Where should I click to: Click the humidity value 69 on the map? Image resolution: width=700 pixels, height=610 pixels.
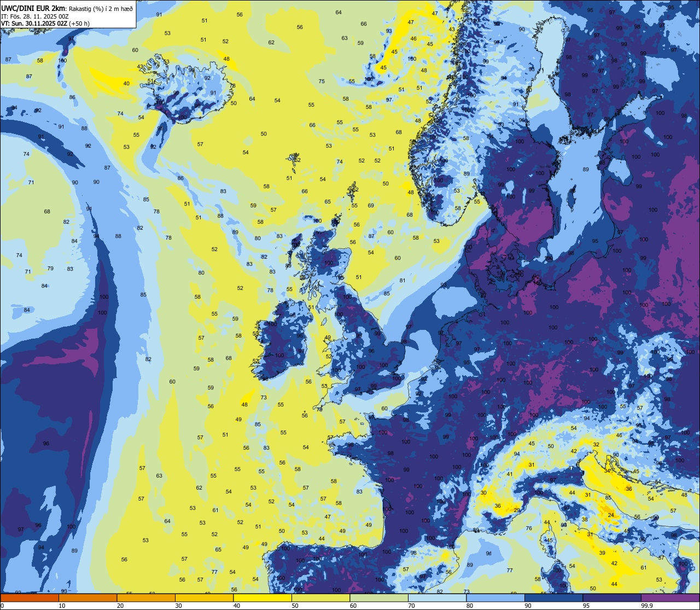tap(371, 206)
